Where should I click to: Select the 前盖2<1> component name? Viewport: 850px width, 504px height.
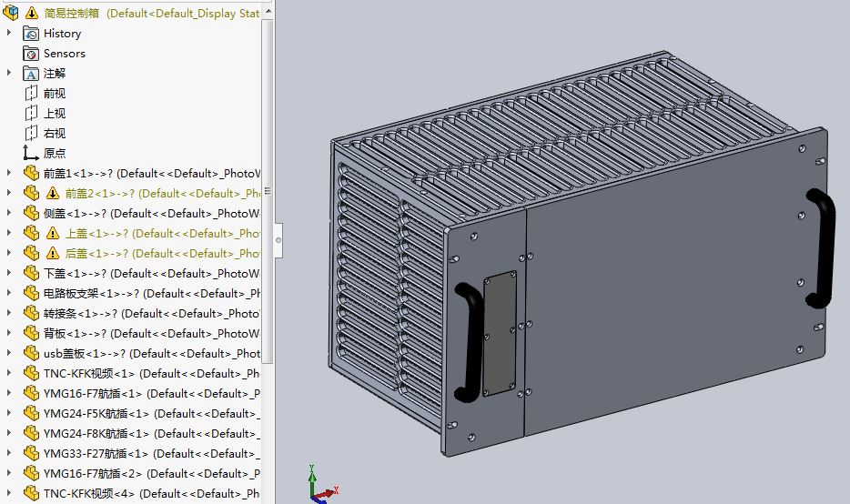(x=90, y=194)
